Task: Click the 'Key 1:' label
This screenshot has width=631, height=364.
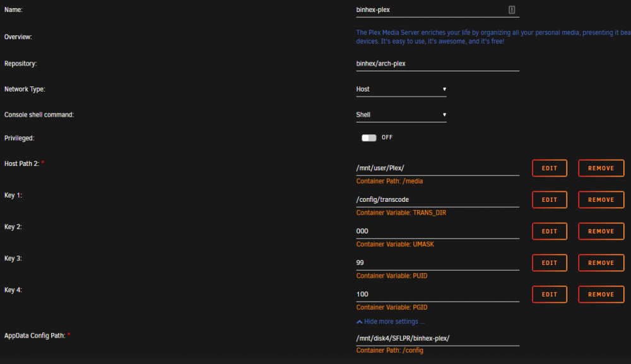Action: [13, 196]
